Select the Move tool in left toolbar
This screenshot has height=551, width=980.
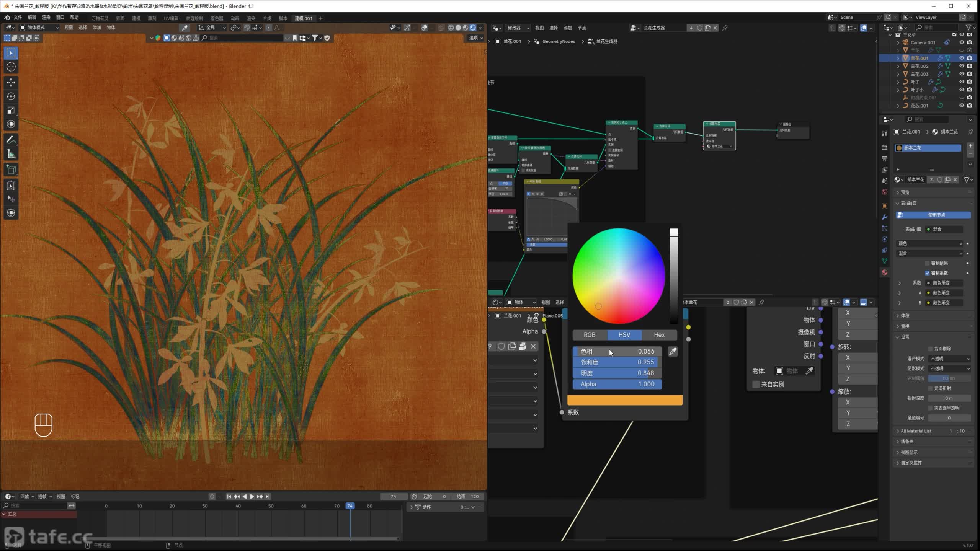(11, 82)
